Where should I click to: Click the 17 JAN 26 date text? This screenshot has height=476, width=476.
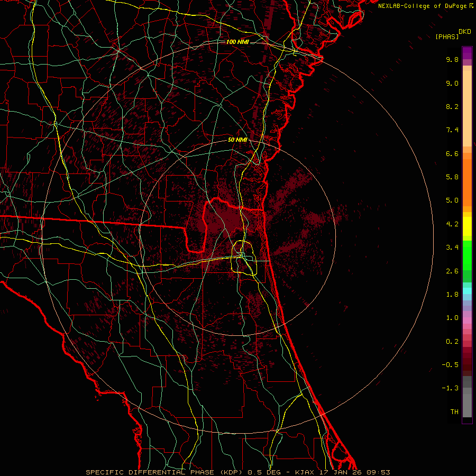coord(340,472)
